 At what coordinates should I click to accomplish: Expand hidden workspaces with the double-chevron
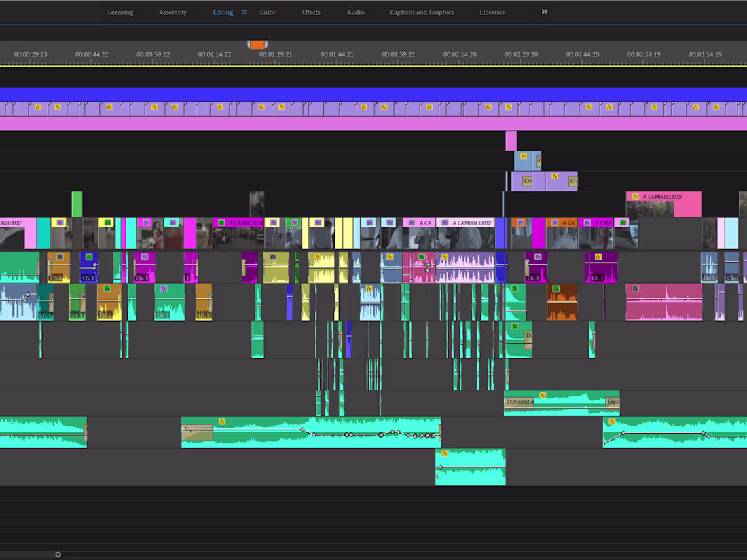pyautogui.click(x=543, y=12)
